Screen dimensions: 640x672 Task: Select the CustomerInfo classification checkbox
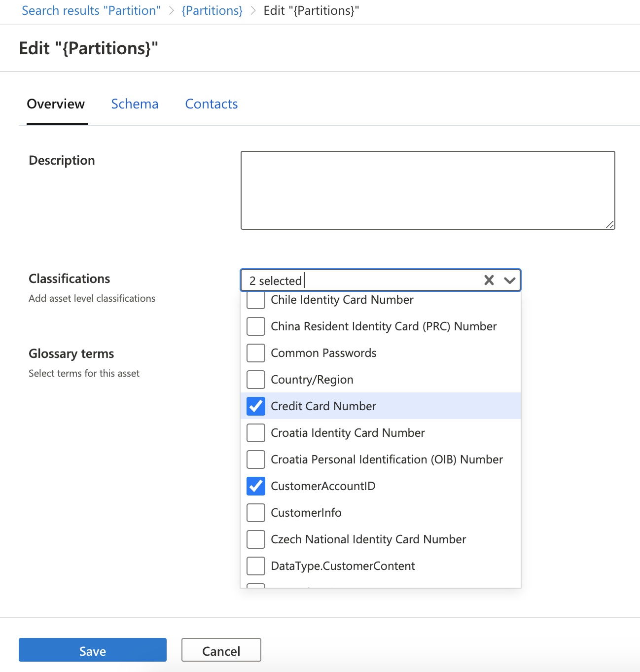point(256,513)
